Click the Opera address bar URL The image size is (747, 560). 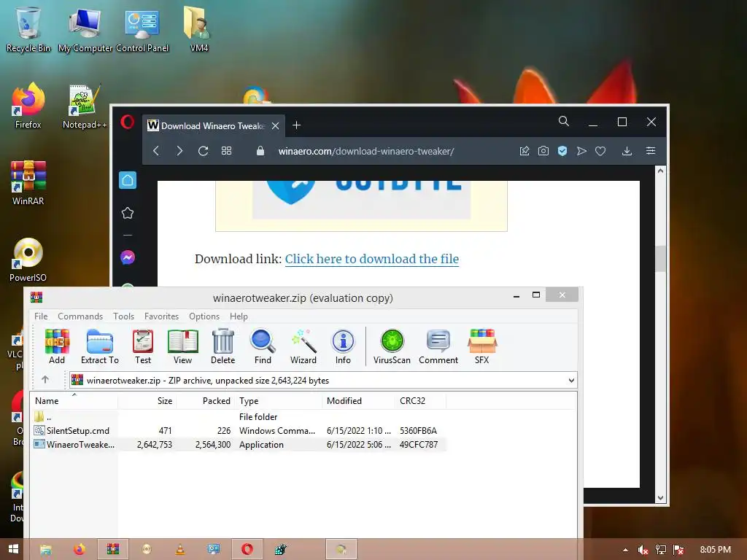[x=366, y=151]
